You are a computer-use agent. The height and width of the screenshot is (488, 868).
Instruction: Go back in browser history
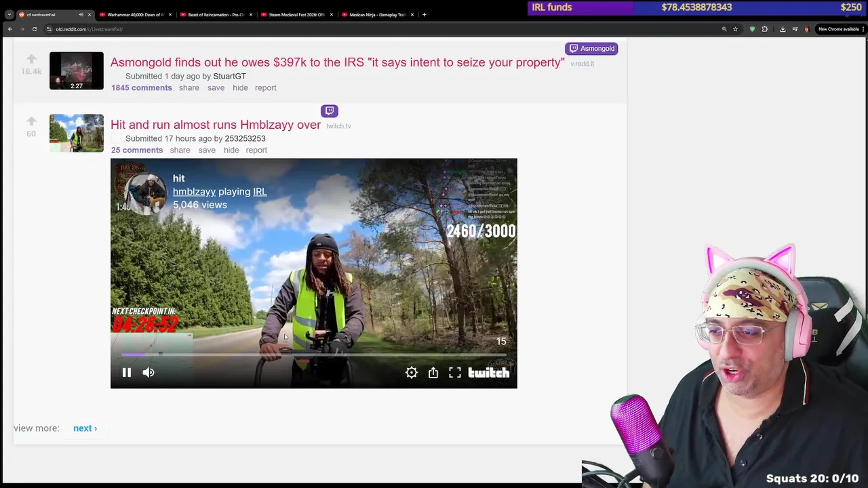click(x=9, y=29)
